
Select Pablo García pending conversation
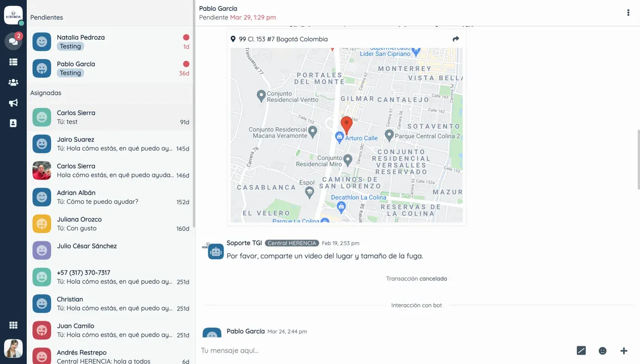point(111,69)
